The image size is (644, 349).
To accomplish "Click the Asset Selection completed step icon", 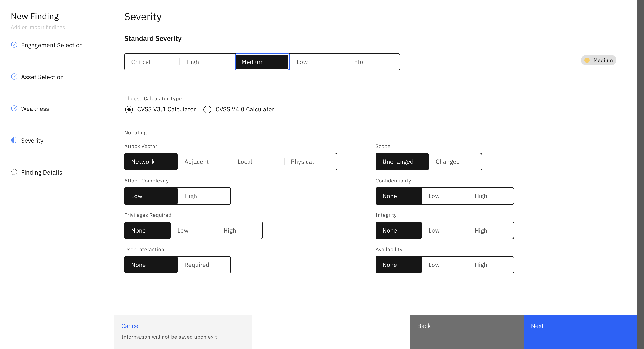I will (14, 77).
